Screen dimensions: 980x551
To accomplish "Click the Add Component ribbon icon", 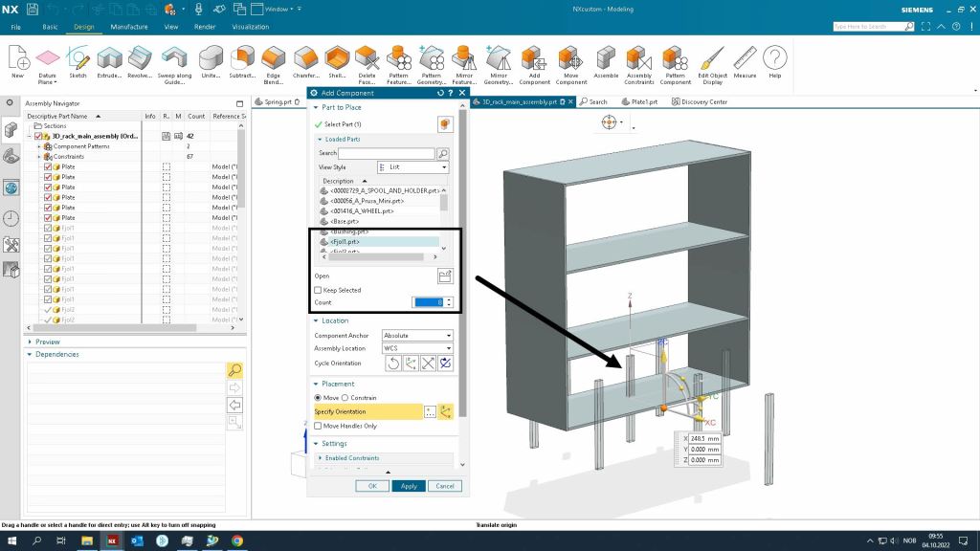I will click(x=534, y=60).
